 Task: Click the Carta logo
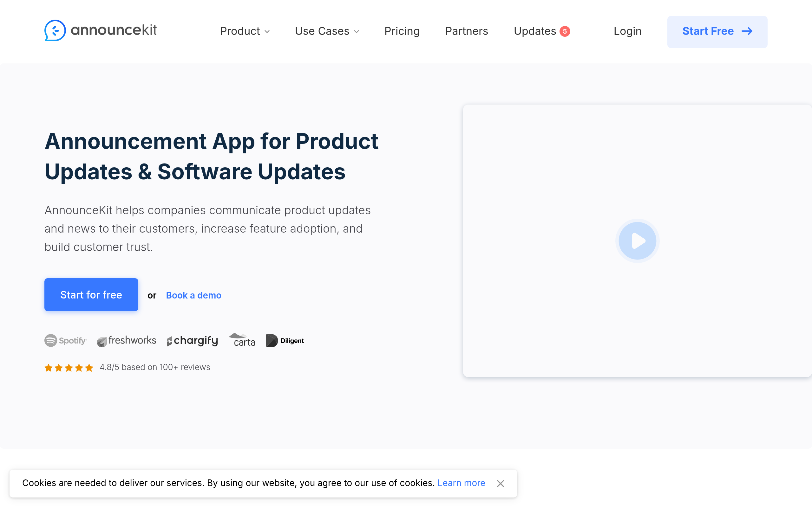click(242, 340)
